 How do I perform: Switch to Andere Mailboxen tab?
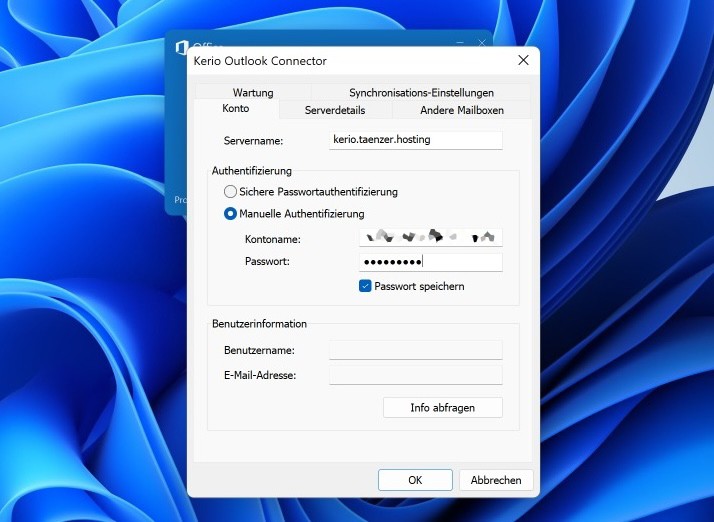pos(462,110)
